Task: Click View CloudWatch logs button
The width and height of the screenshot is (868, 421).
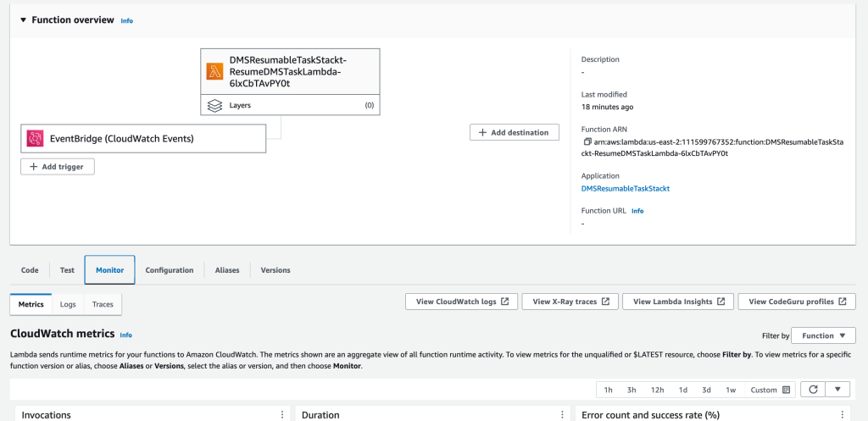Action: [x=462, y=302]
